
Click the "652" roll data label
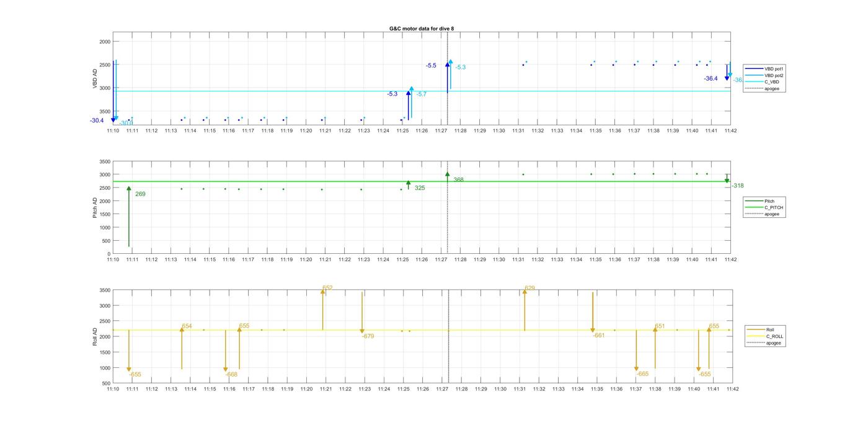327,288
